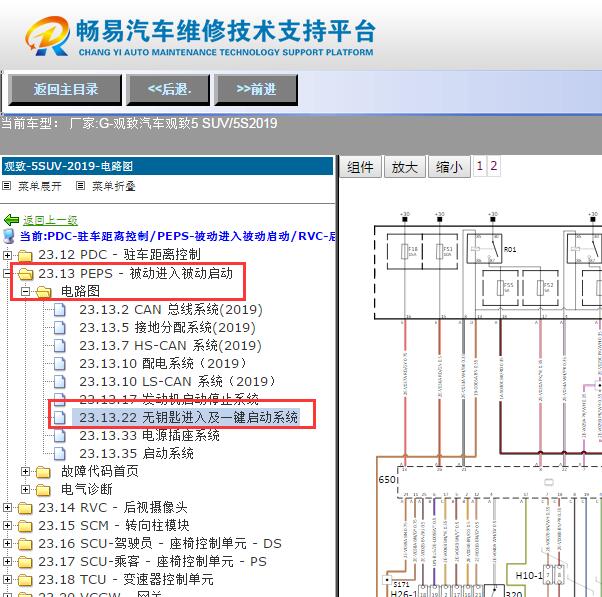
Task: Go forward with the >>前进 button
Action: tap(256, 90)
